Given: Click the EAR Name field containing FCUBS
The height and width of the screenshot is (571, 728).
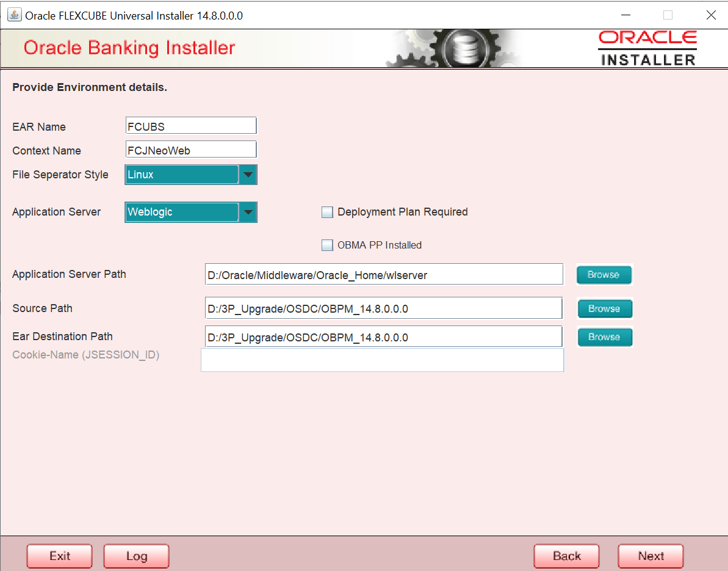Looking at the screenshot, I should pos(191,126).
